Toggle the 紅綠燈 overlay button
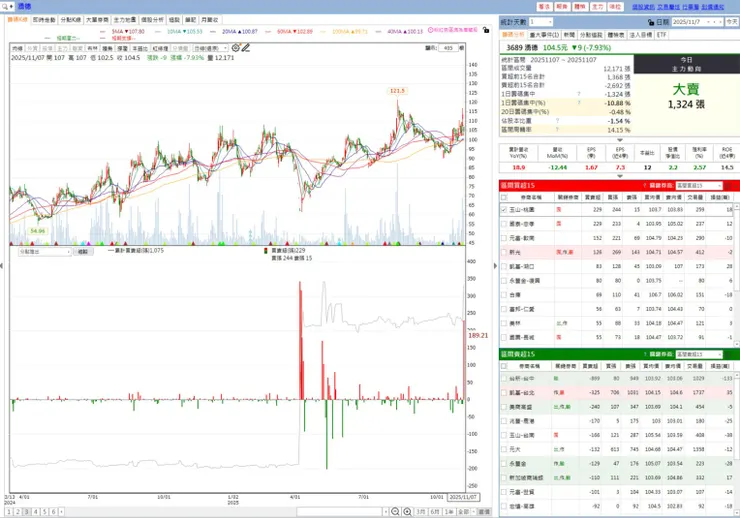 160,48
